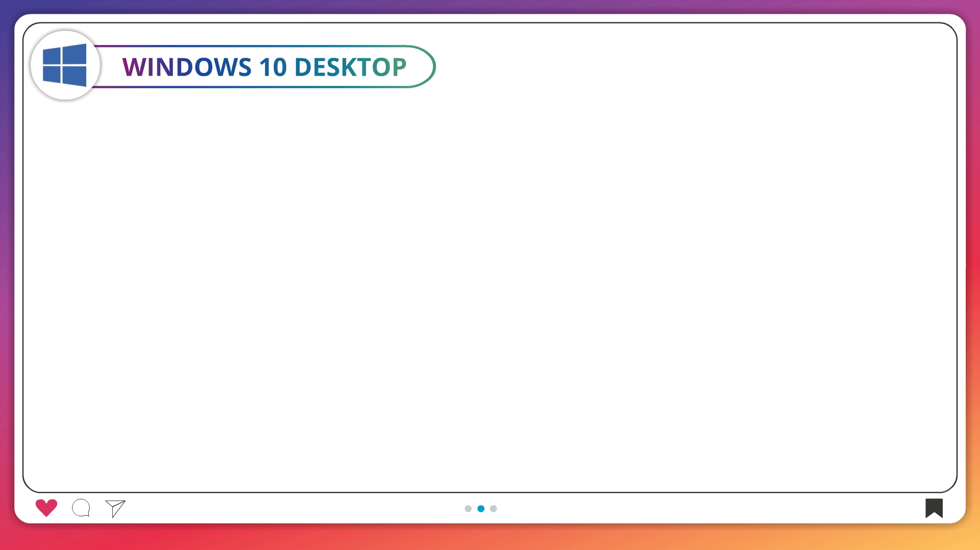
Task: Click the lower-right pane of the Windows logo
Action: coord(75,77)
